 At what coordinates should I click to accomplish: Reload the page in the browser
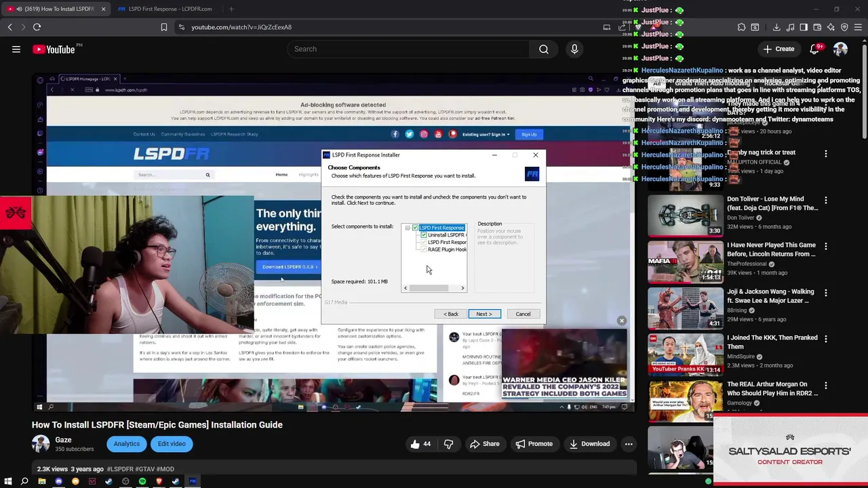click(37, 27)
